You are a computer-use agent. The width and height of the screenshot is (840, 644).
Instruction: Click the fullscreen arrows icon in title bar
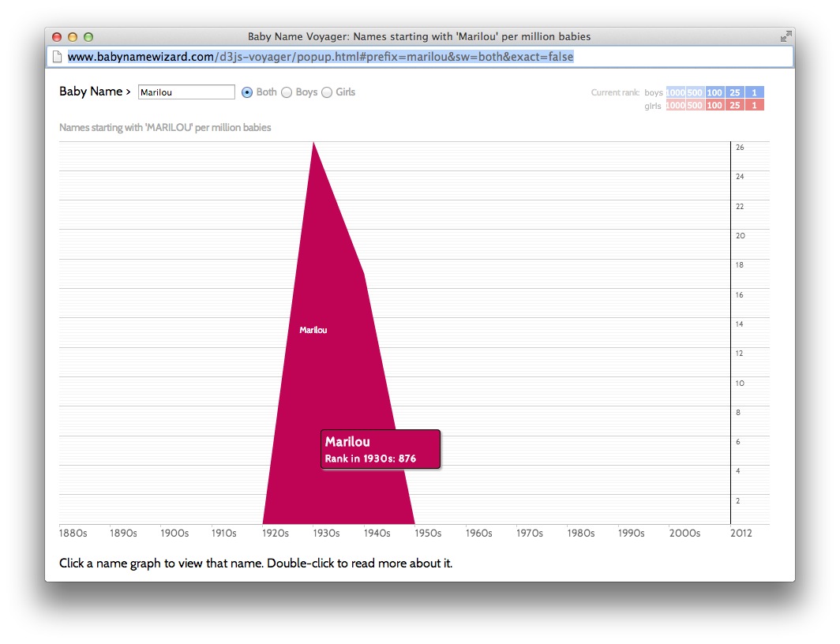click(x=786, y=36)
